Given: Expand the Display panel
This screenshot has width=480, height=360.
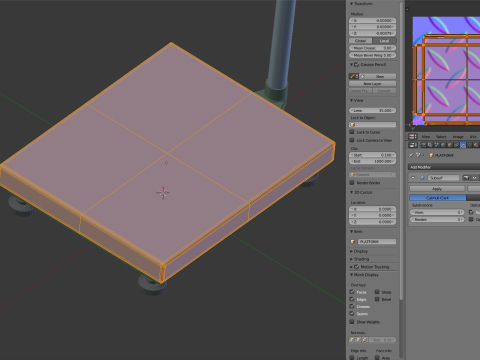Looking at the screenshot, I should (x=351, y=251).
